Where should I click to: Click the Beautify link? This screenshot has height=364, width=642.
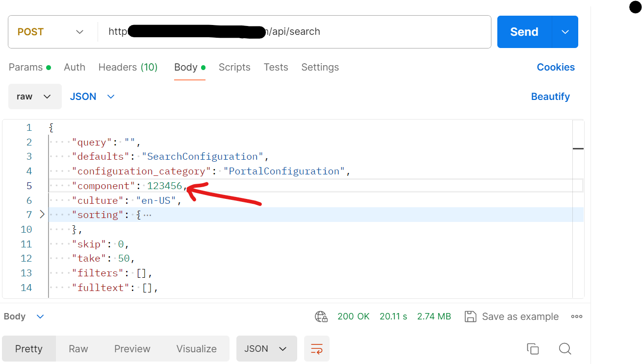pyautogui.click(x=550, y=97)
